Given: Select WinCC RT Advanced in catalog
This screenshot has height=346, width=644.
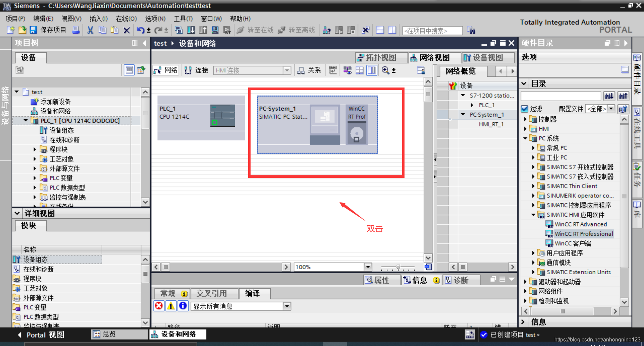Looking at the screenshot, I should pos(581,224).
